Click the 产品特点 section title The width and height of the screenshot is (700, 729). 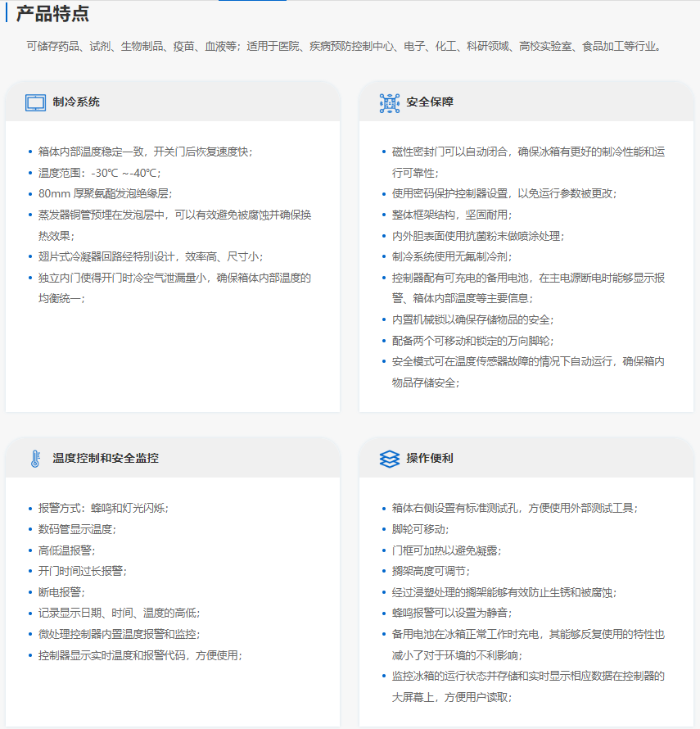53,14
